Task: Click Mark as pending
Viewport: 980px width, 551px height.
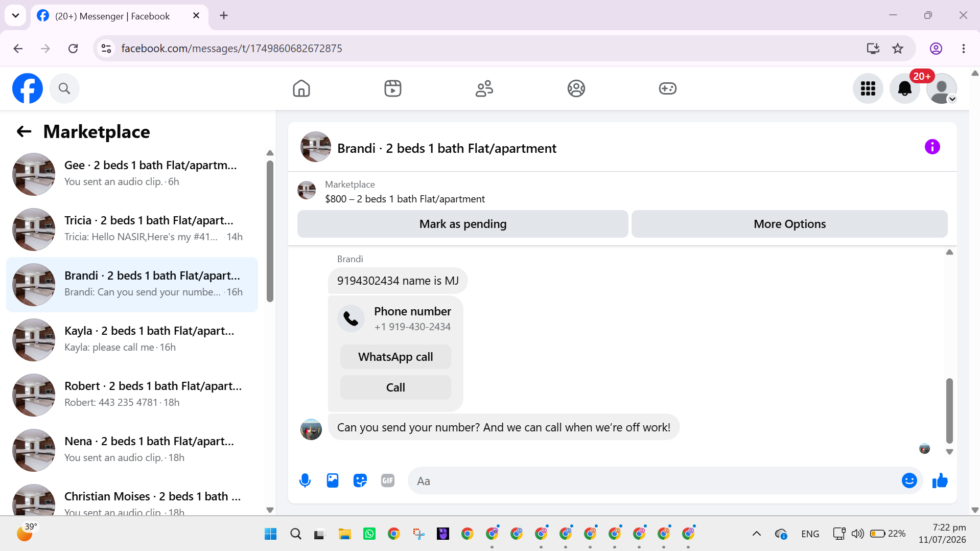Action: 463,224
